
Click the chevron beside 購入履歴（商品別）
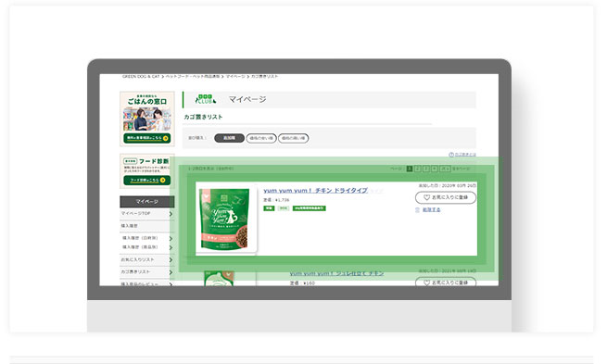[x=171, y=247]
